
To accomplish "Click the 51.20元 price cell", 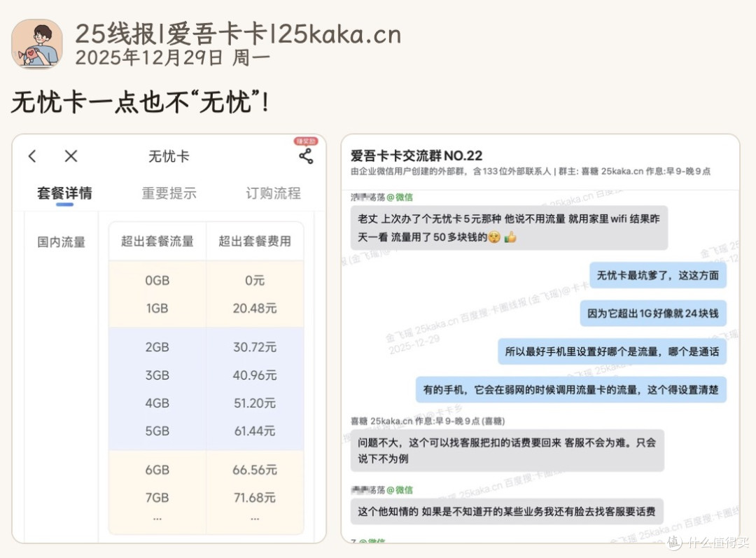I will tap(255, 403).
